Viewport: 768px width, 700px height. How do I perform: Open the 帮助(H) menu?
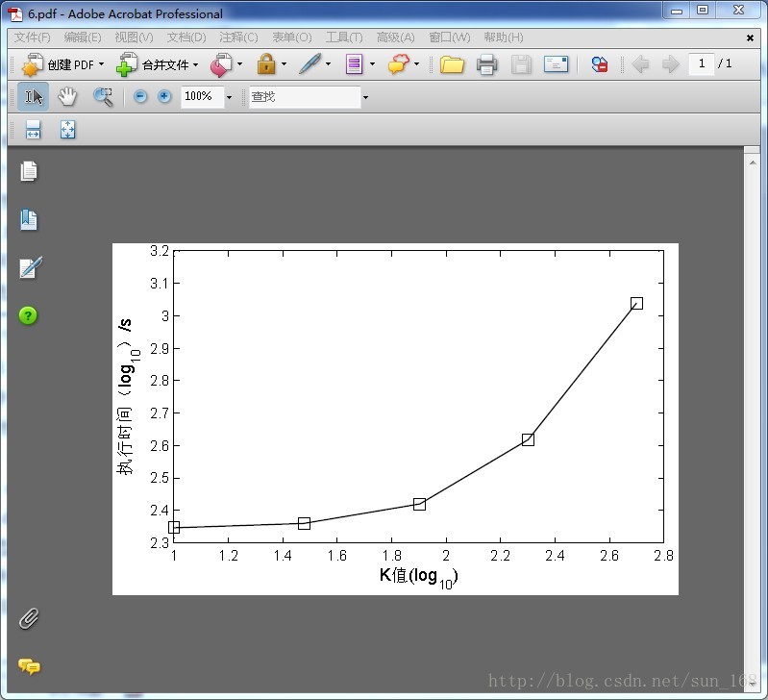tap(504, 37)
